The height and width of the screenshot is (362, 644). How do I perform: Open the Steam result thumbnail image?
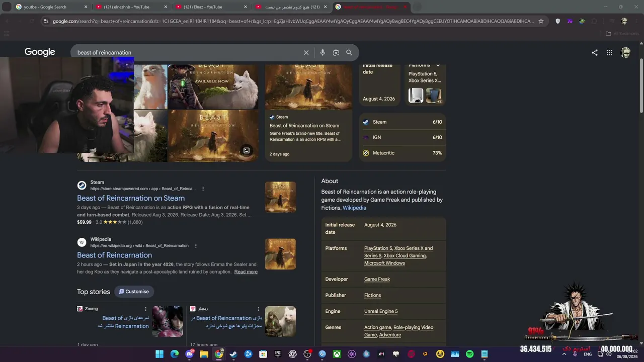pyautogui.click(x=280, y=197)
